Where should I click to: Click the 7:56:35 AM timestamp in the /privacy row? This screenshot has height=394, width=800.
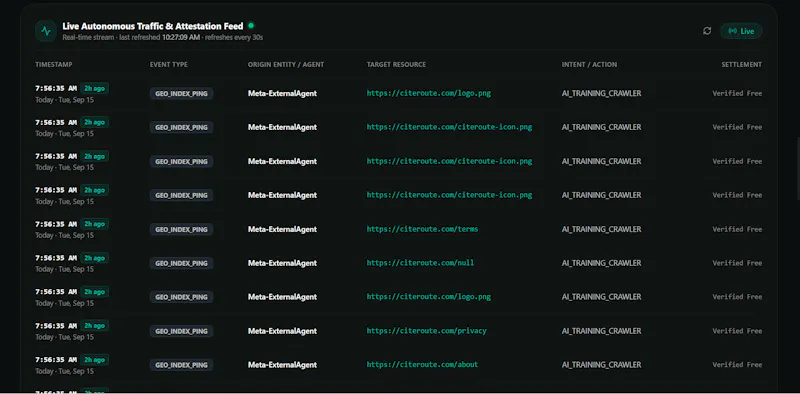tap(56, 326)
